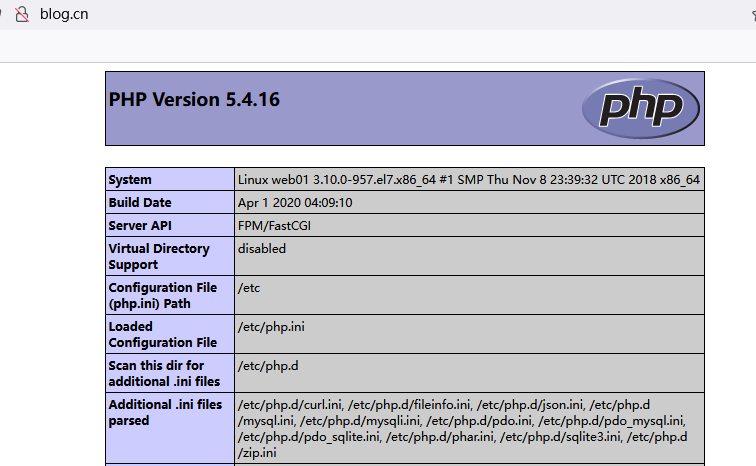Click the /etc/php.ini value
This screenshot has width=756, height=466.
tap(271, 327)
